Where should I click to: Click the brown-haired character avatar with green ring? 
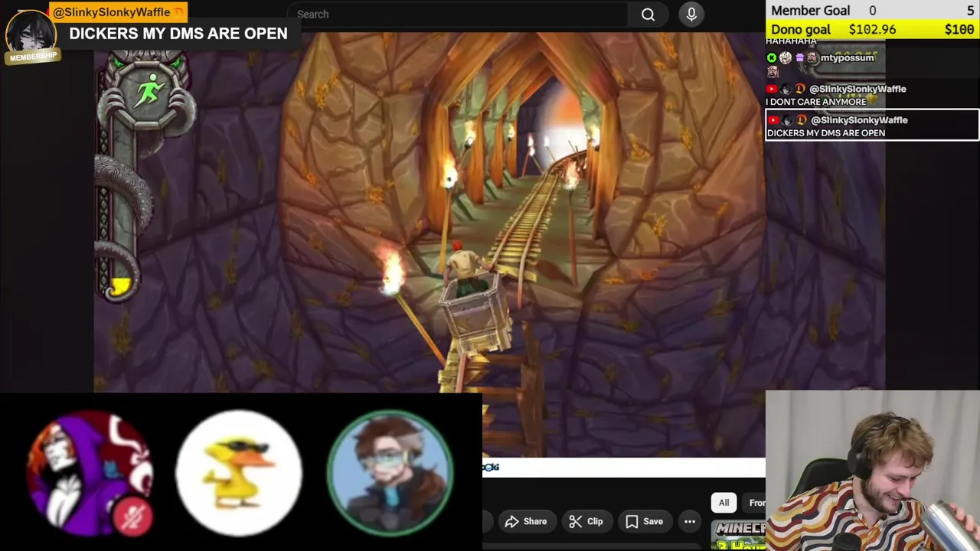click(x=391, y=472)
